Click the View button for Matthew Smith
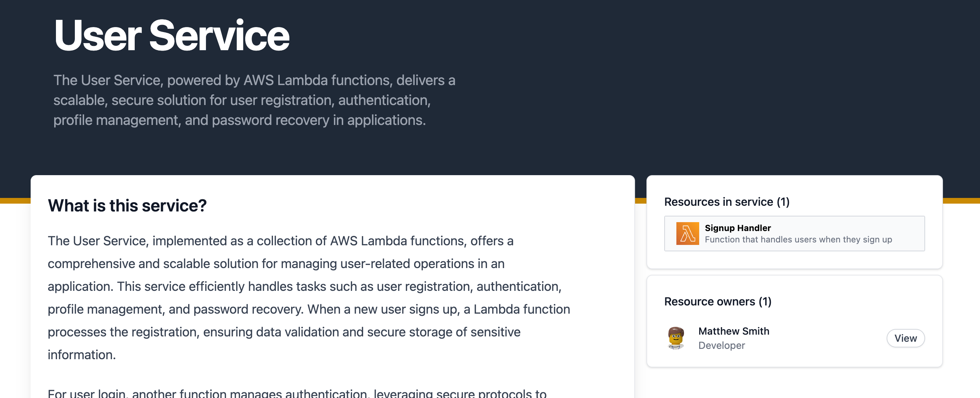The image size is (980, 398). tap(906, 338)
